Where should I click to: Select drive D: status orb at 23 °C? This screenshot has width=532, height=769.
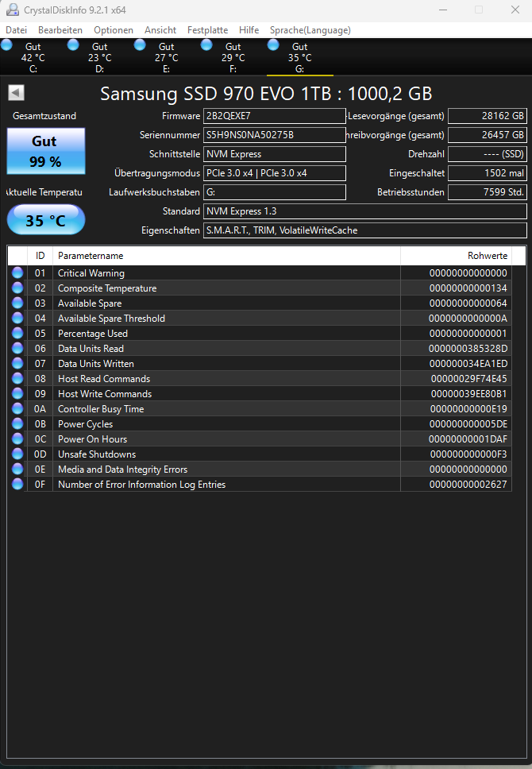click(x=73, y=45)
